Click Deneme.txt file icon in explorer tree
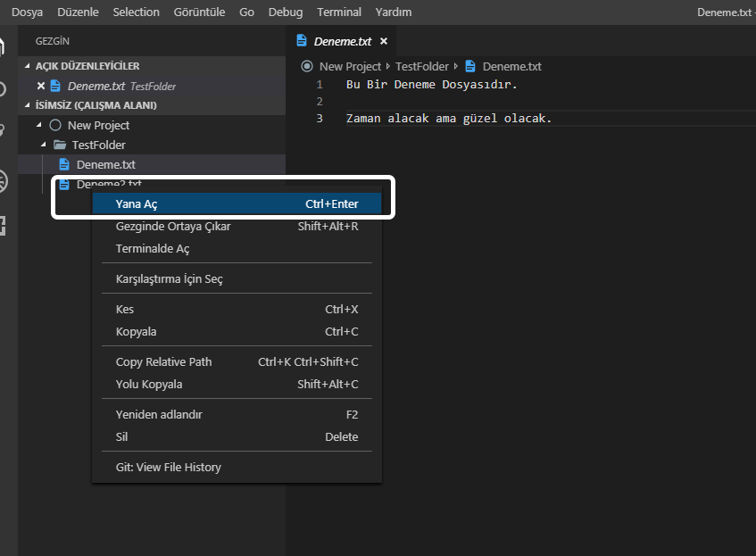The image size is (756, 556). 64,164
